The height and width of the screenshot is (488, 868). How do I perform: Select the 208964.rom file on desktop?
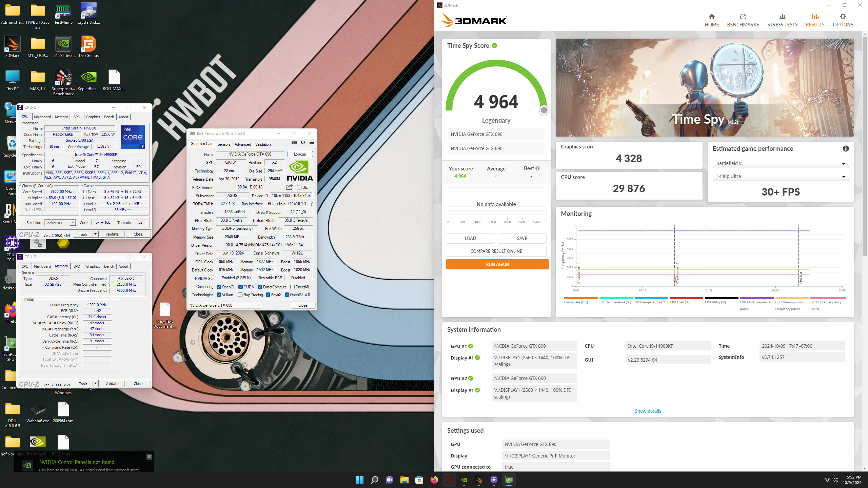point(63,412)
